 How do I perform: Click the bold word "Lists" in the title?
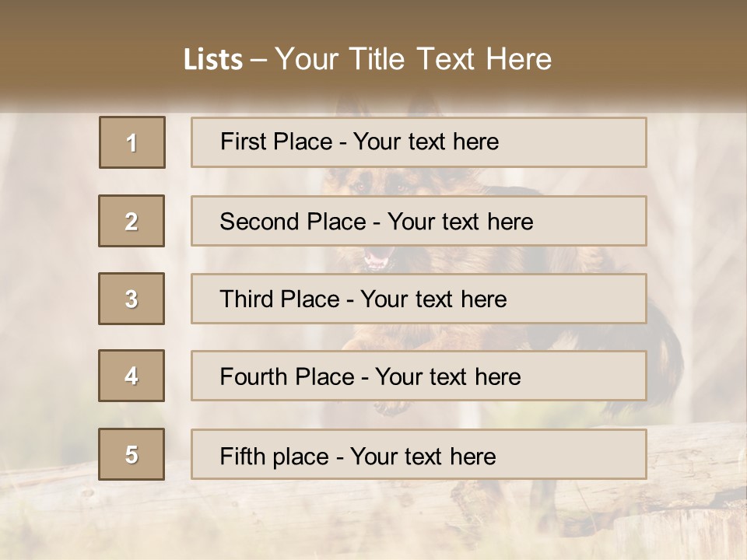click(x=212, y=60)
